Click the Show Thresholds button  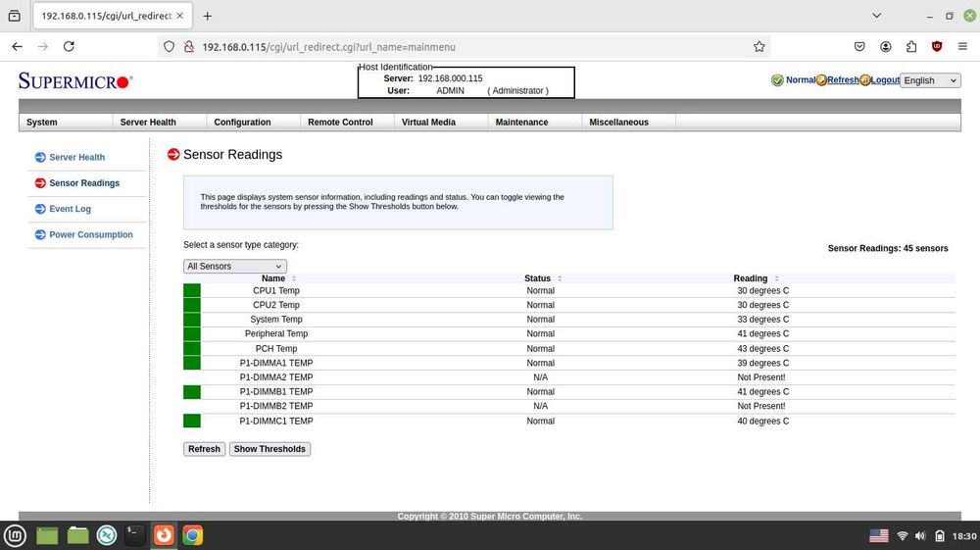pos(269,449)
